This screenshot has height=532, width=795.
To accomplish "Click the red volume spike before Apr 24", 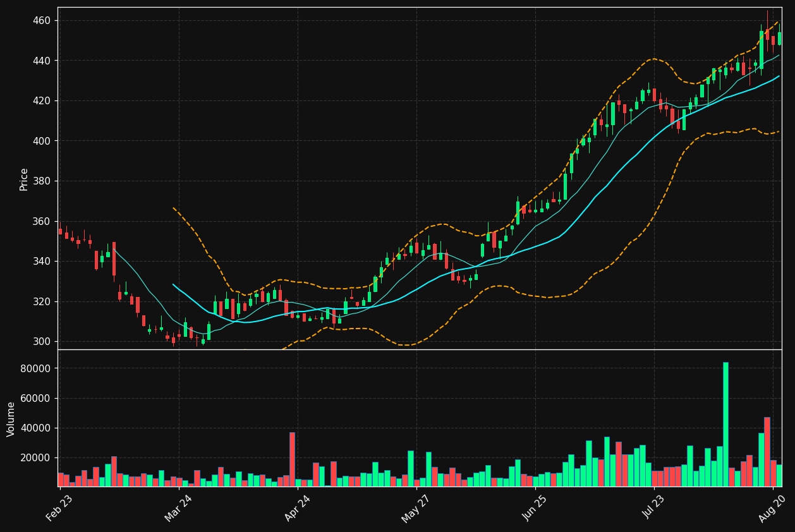I will [x=292, y=459].
